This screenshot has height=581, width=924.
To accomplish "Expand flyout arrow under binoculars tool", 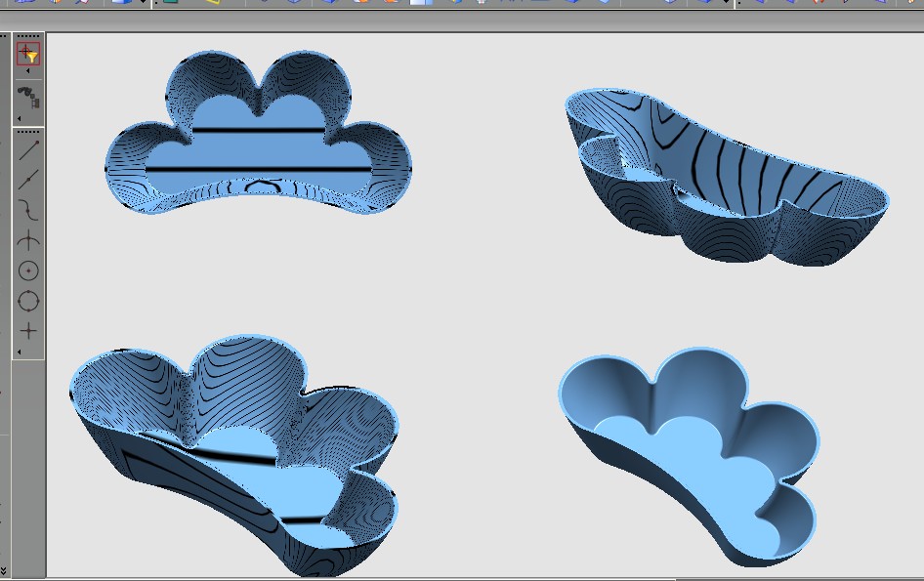I will (19, 118).
